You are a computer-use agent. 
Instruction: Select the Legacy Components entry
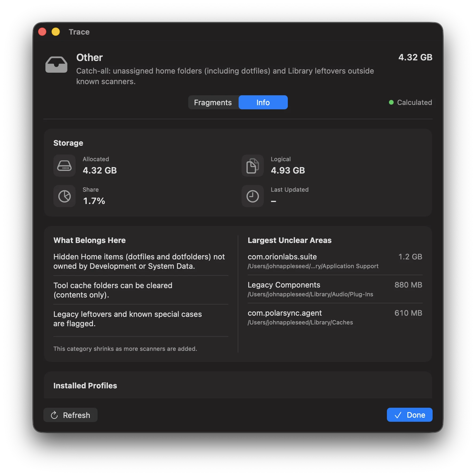tap(335, 289)
